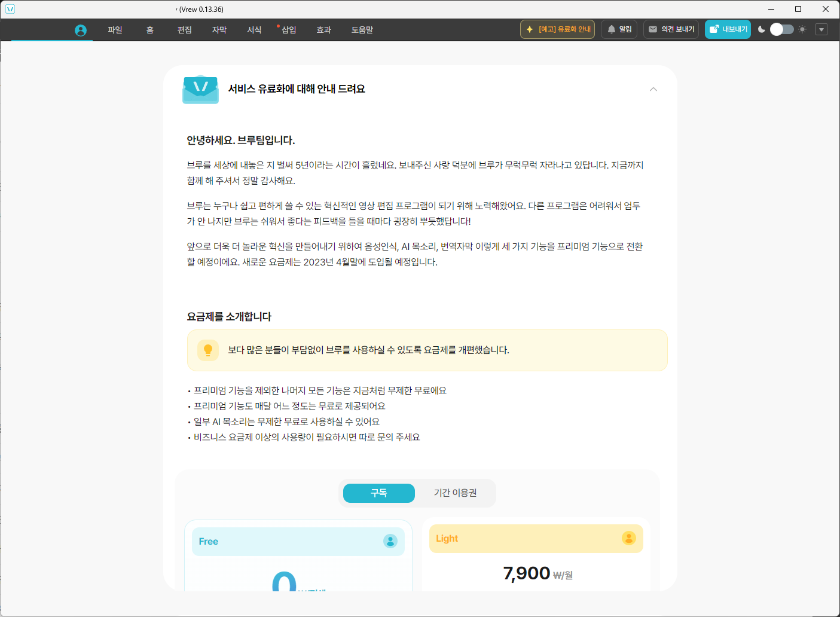
Task: Open the user profile icon tab
Action: pyautogui.click(x=81, y=30)
